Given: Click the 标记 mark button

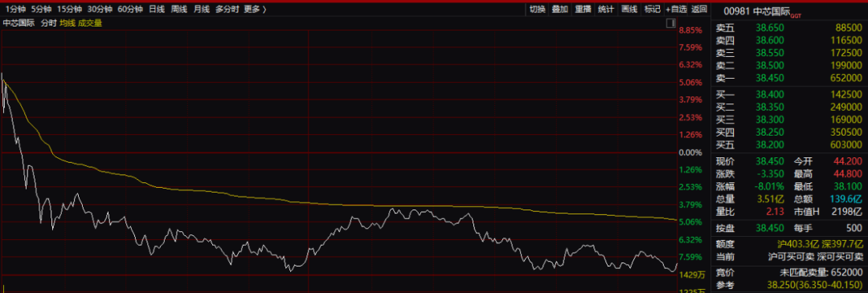Looking at the screenshot, I should coord(652,9).
